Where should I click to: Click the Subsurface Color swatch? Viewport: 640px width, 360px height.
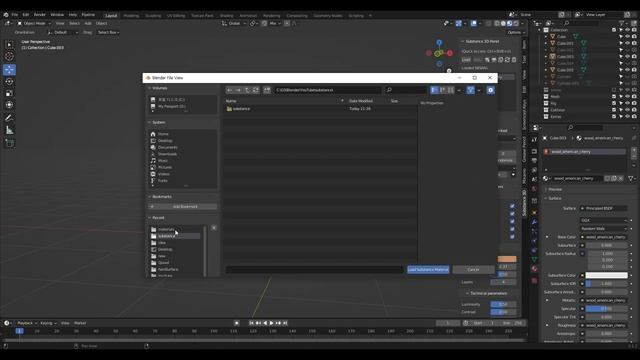(607, 275)
